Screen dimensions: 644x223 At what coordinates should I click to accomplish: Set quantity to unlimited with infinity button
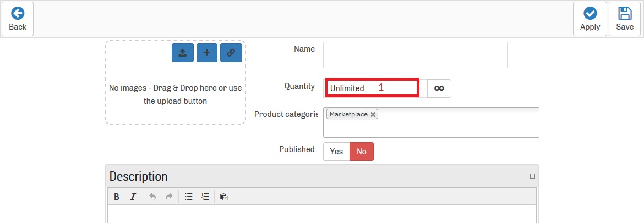(x=439, y=88)
